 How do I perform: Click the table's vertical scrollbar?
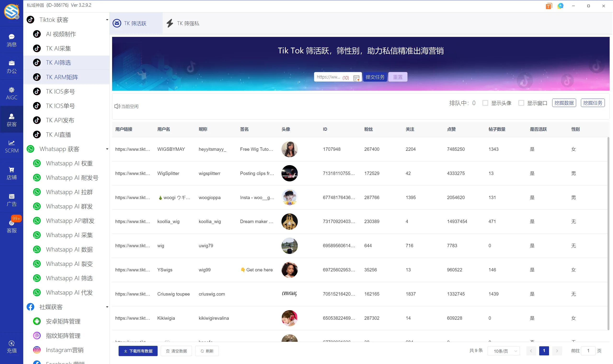(x=608, y=233)
